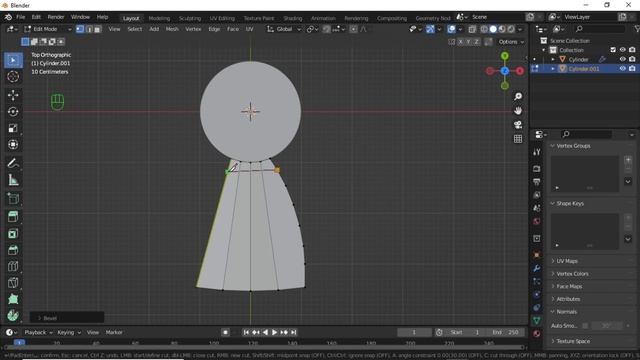Select the Bevel tool
The height and width of the screenshot is (360, 640).
13,250
